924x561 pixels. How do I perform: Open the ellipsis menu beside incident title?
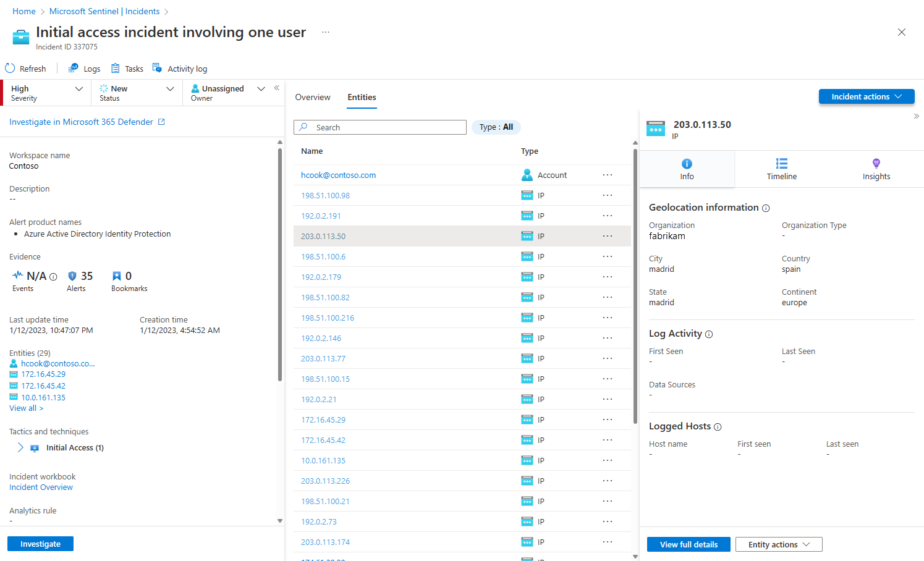tap(326, 32)
